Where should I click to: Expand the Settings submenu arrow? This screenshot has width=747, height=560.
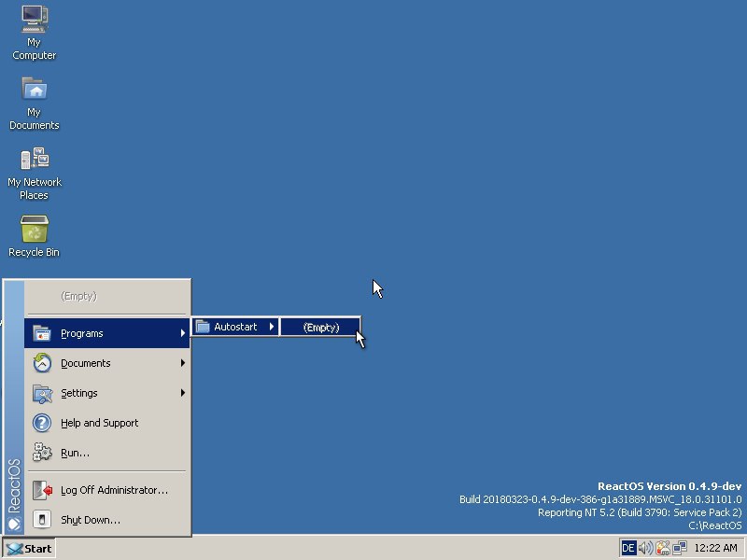click(x=183, y=393)
